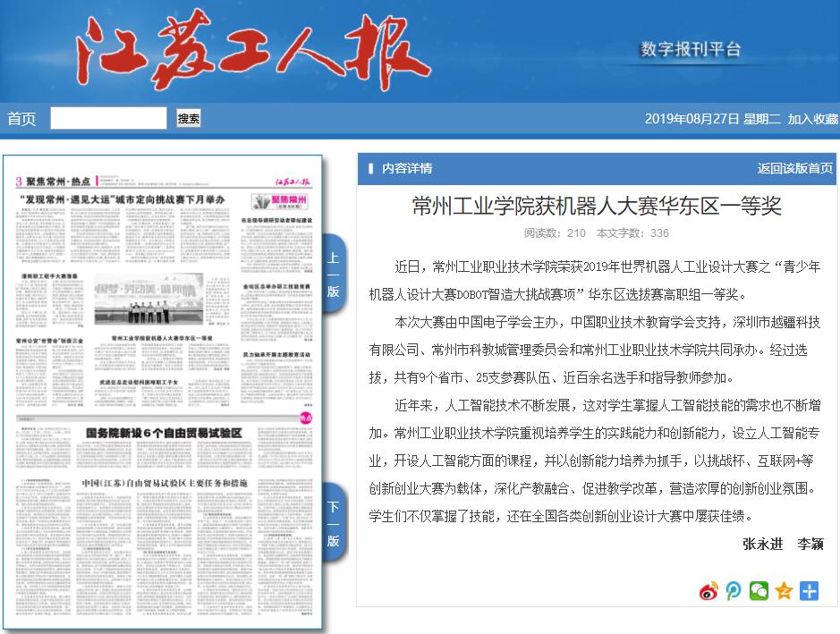Go to previous page with 上一版
840x634 pixels.
click(333, 275)
